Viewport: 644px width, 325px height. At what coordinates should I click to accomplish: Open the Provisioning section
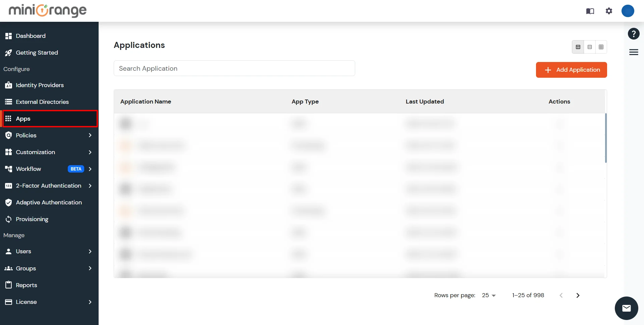[32, 219]
